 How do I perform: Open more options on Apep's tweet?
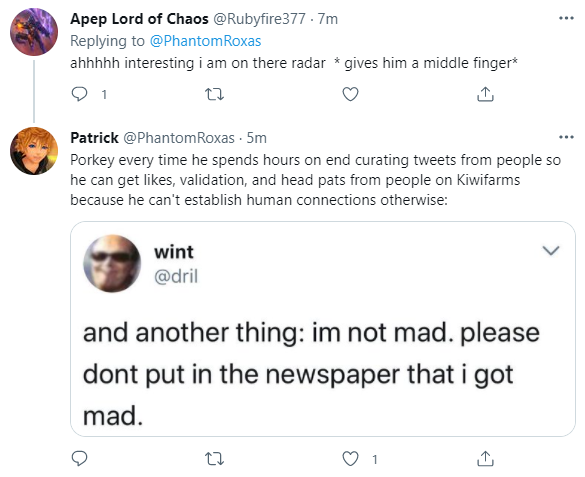(x=566, y=18)
